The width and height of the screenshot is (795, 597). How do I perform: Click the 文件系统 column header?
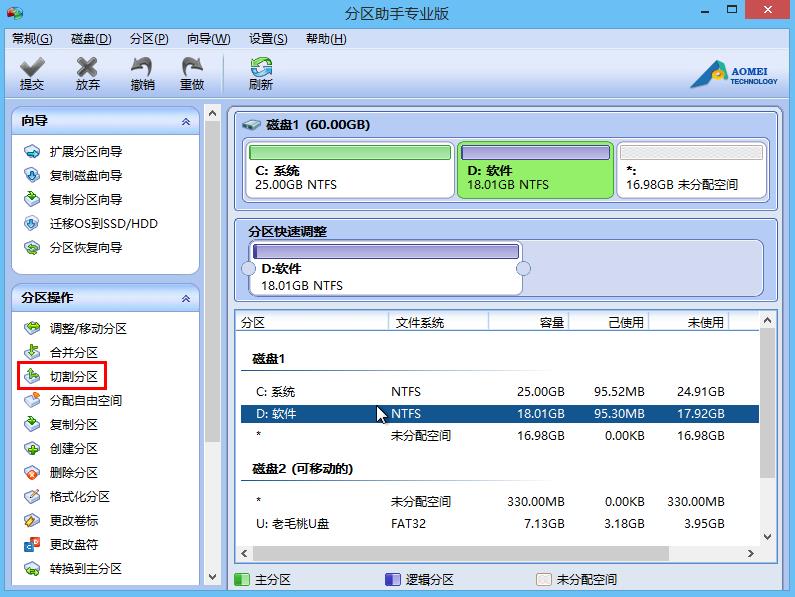pos(438,323)
